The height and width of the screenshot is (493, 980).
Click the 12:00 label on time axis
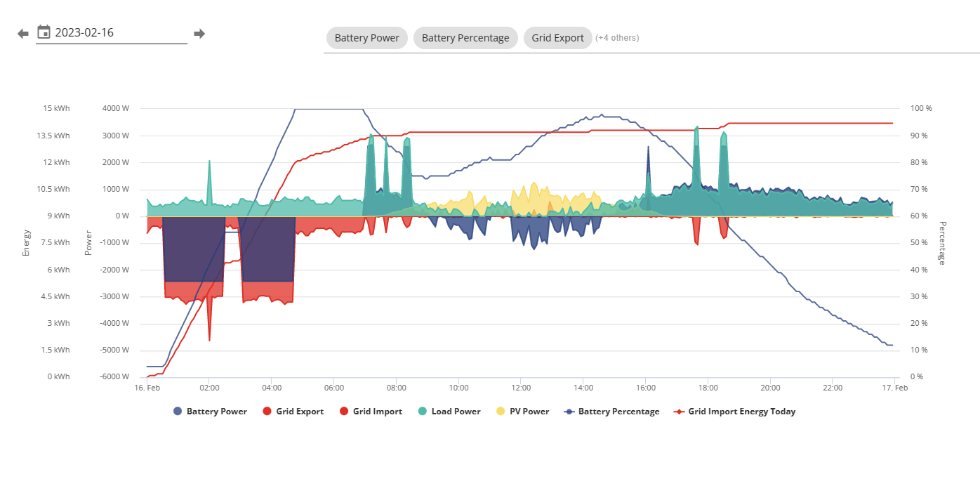coord(521,388)
